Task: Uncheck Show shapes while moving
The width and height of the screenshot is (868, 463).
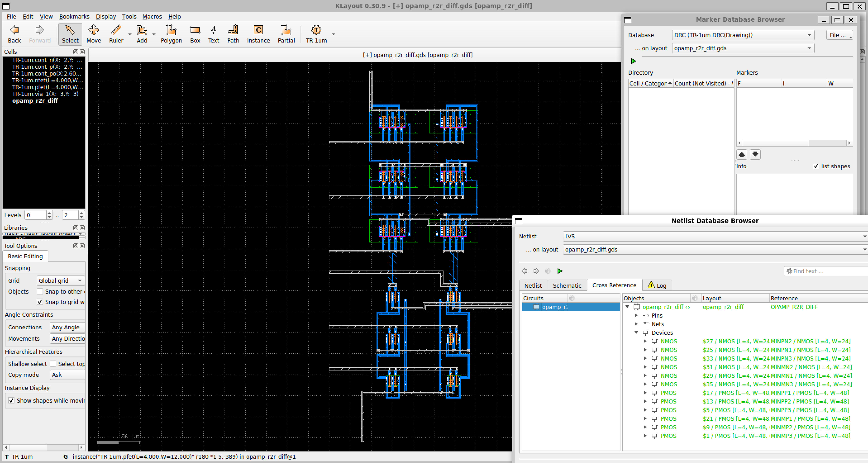Action: tap(11, 400)
